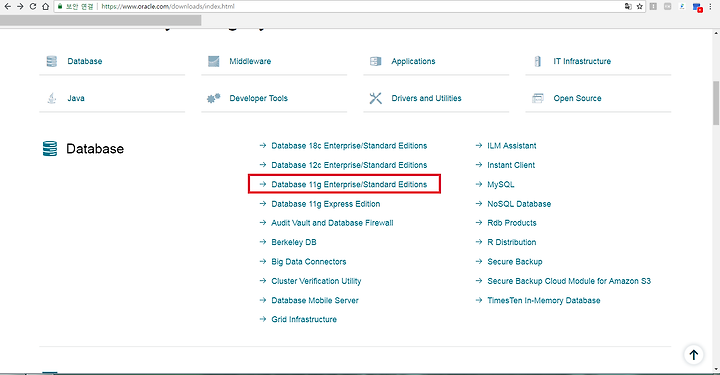
Task: Select the Java category tab
Action: point(76,98)
